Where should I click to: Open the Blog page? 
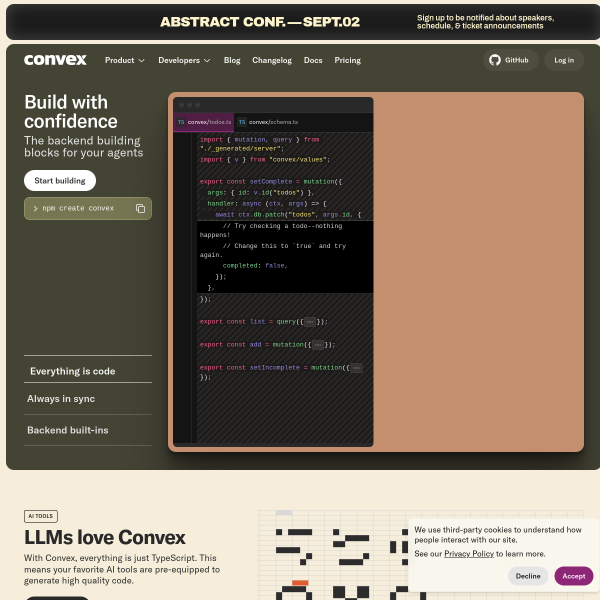coord(232,60)
